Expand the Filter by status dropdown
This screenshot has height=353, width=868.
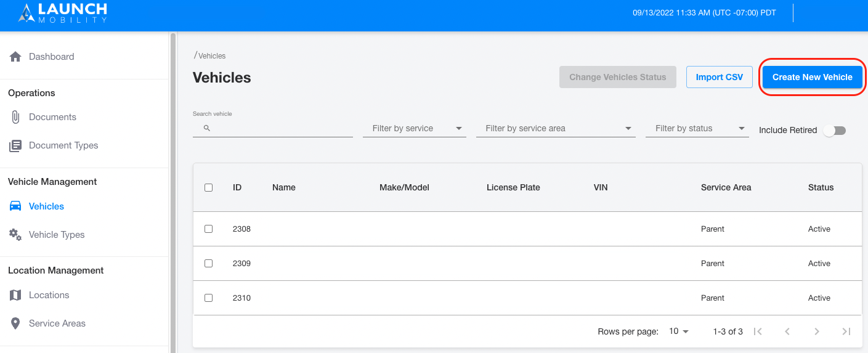point(697,129)
